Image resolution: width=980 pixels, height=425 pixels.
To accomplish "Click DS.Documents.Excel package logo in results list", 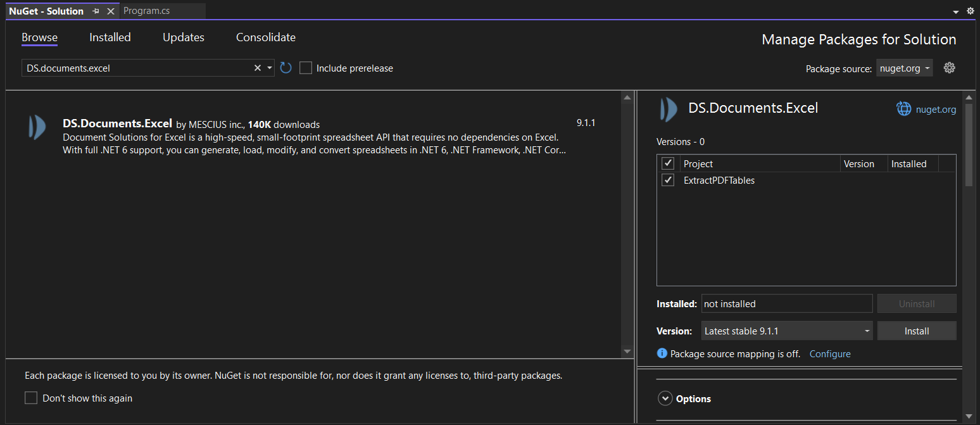I will pos(37,127).
